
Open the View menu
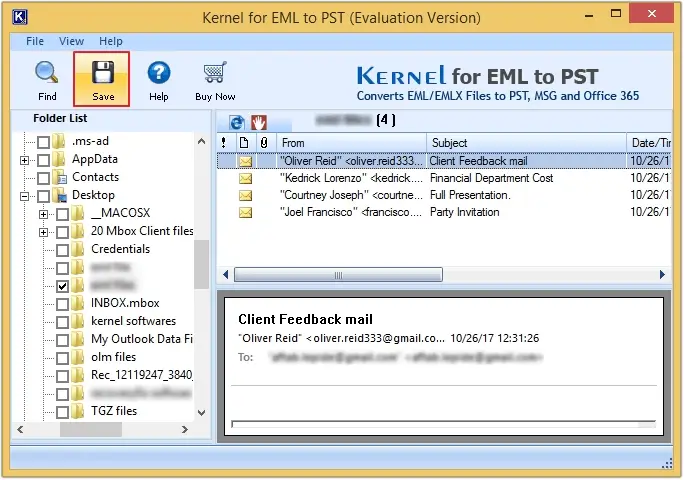[72, 41]
